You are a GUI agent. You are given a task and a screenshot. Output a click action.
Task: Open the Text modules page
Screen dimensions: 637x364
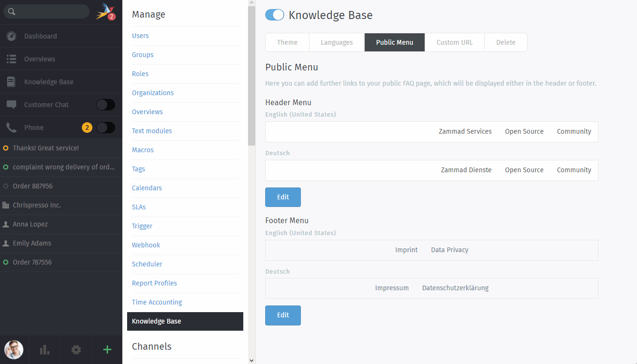click(152, 131)
